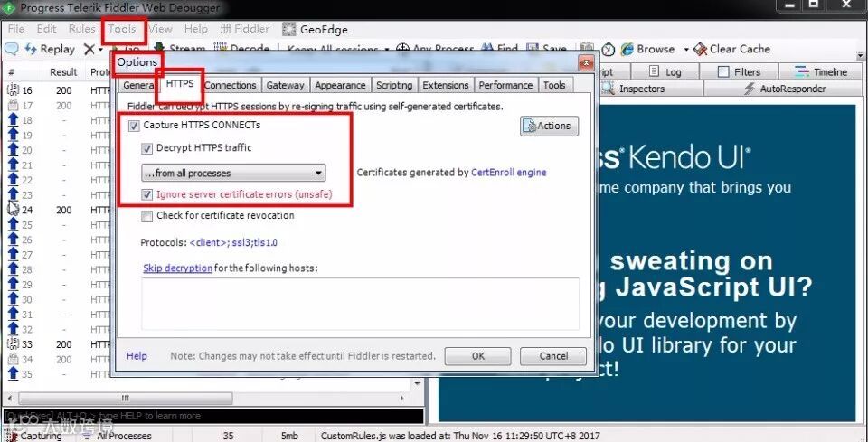The height and width of the screenshot is (442, 868).
Task: Enable Check for certificate revocation
Action: pos(146,216)
